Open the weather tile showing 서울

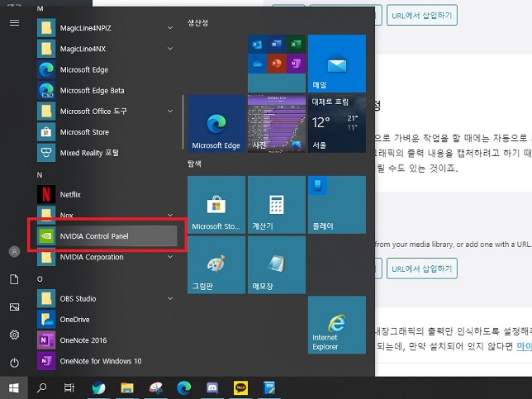[337, 124]
